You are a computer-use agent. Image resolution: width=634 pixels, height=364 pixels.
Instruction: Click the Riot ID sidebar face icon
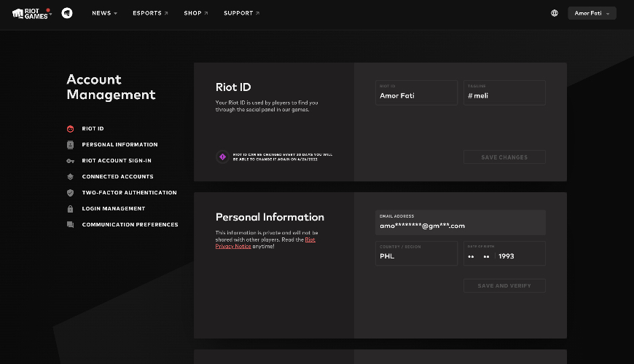[71, 129]
